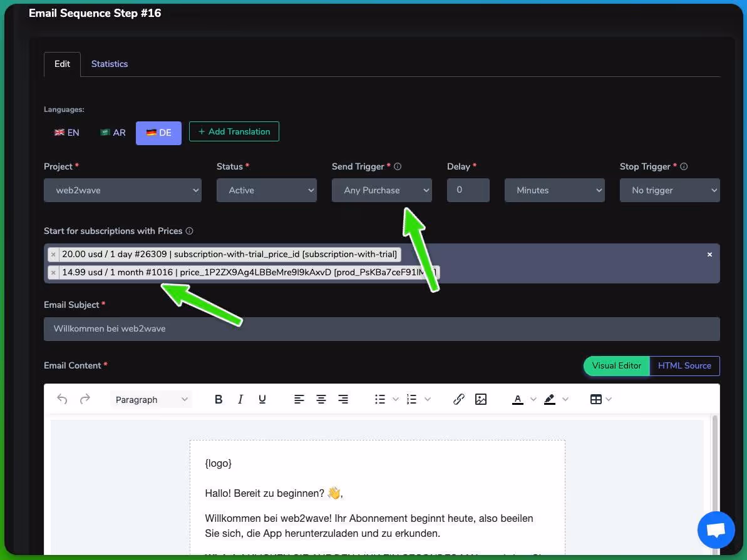
Task: Open Send Trigger dropdown Any Purchase
Action: tap(381, 190)
